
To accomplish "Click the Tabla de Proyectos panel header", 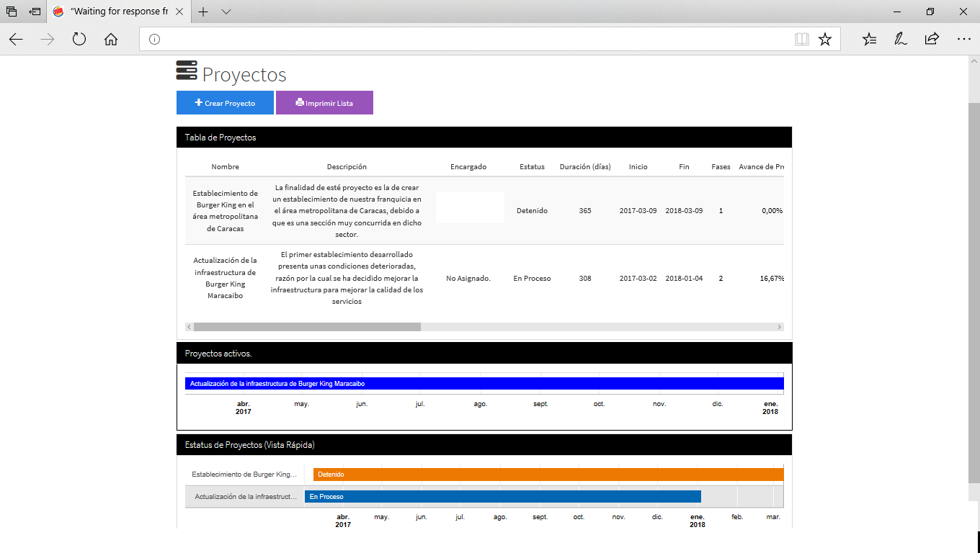I will pyautogui.click(x=484, y=138).
